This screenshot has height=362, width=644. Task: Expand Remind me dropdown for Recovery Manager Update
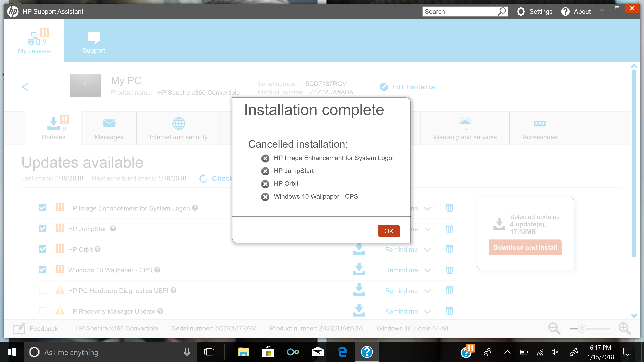(427, 312)
